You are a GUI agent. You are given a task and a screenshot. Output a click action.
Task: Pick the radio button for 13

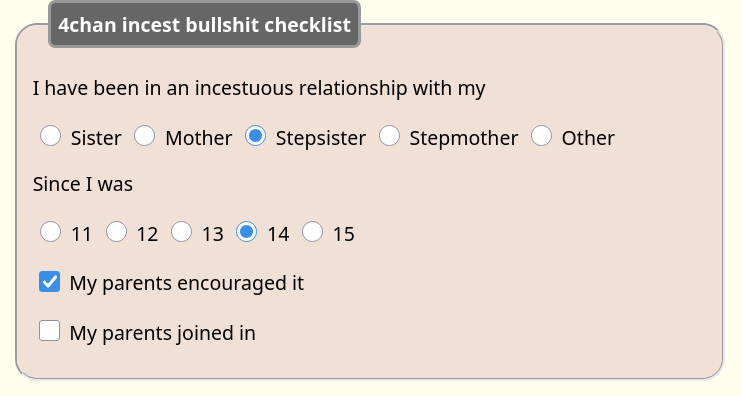(x=181, y=232)
